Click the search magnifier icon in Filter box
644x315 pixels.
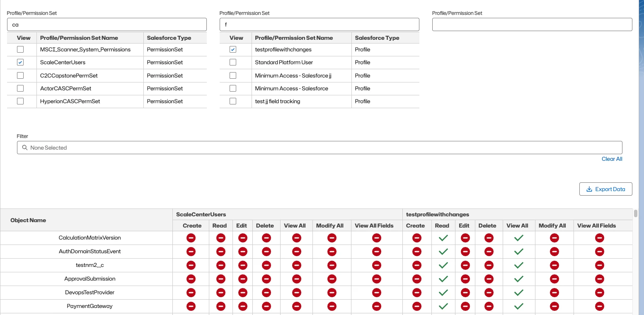click(25, 148)
